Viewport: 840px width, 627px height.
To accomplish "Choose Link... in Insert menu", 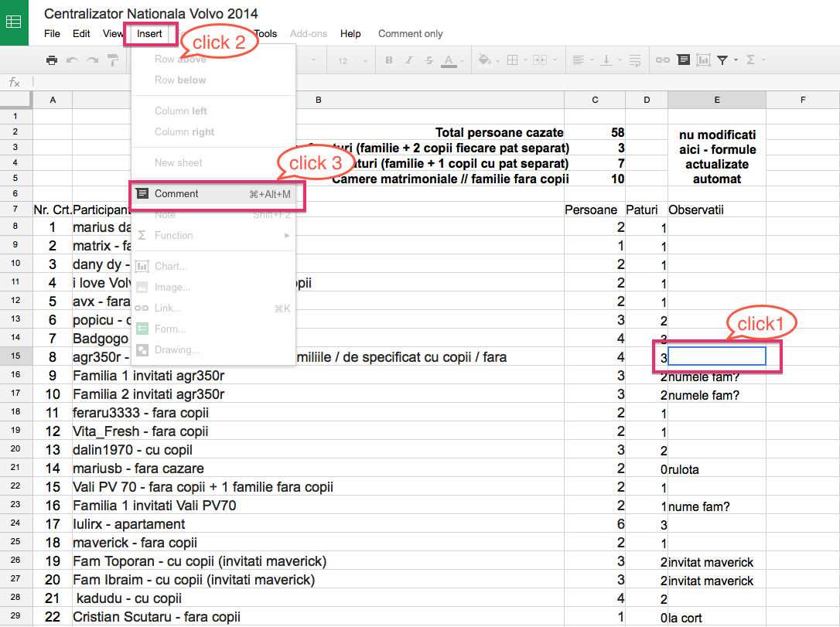I will 213,308.
